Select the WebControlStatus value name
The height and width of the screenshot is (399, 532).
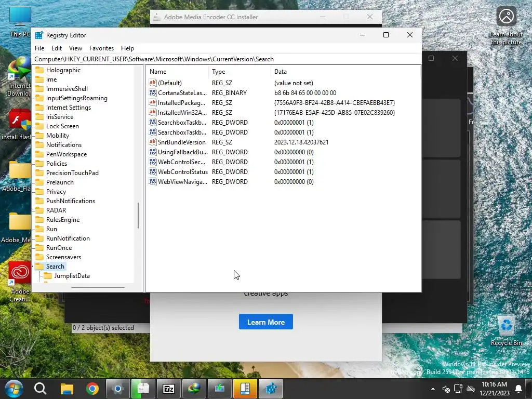(183, 171)
